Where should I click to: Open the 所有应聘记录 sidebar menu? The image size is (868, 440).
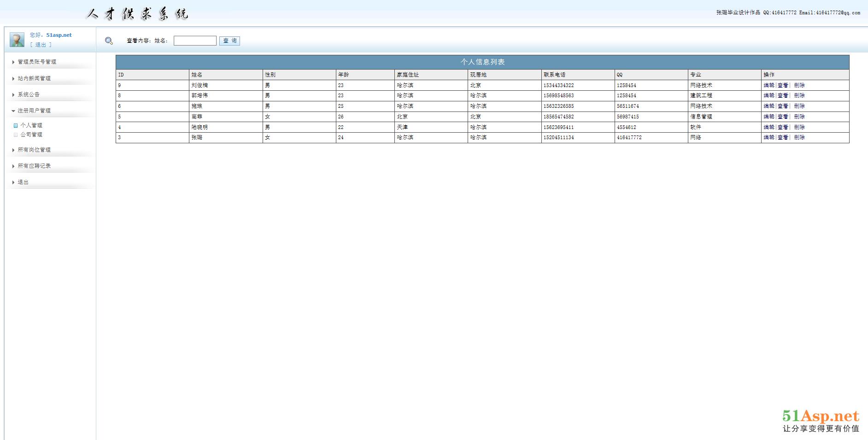tap(34, 166)
